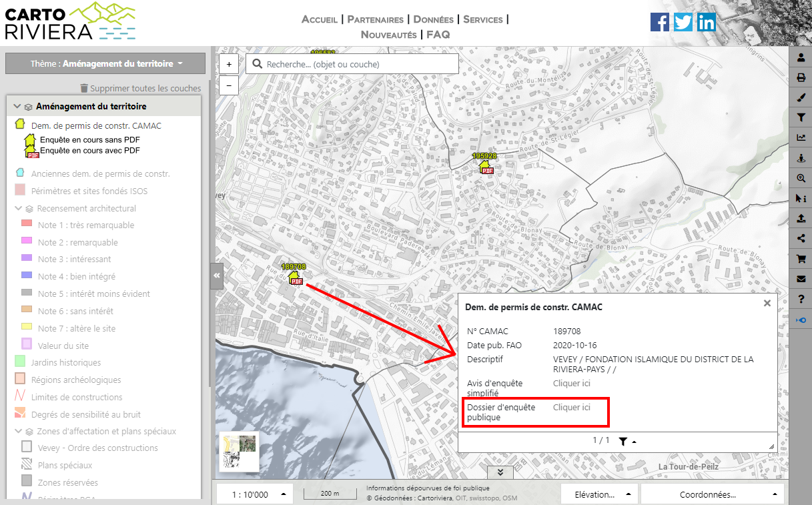Select the paintbrush drawing tool

[x=801, y=98]
